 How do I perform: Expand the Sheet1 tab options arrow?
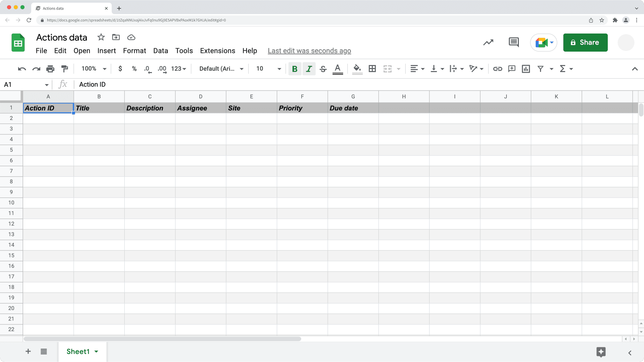pyautogui.click(x=96, y=352)
